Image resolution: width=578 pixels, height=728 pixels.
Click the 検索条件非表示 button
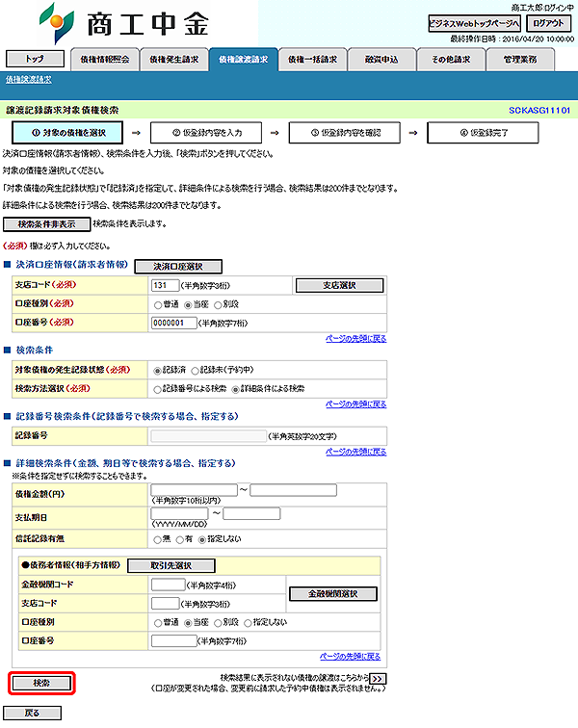pos(46,224)
